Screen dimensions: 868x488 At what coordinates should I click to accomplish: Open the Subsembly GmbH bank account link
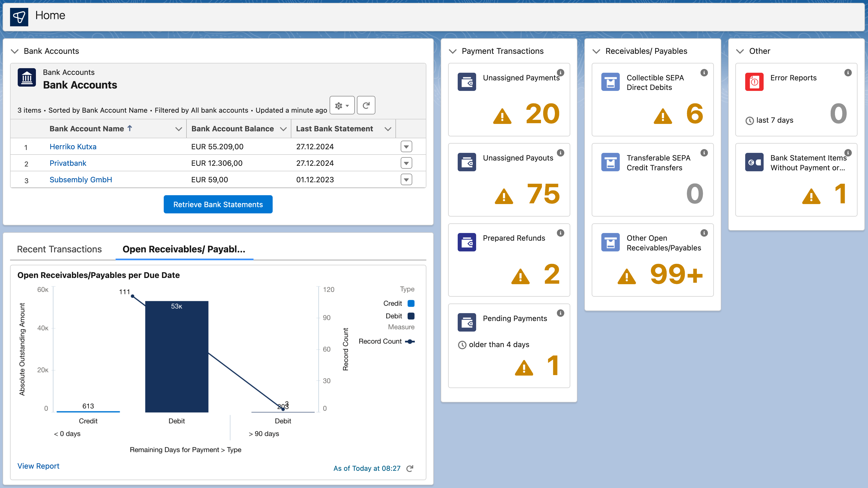[80, 180]
